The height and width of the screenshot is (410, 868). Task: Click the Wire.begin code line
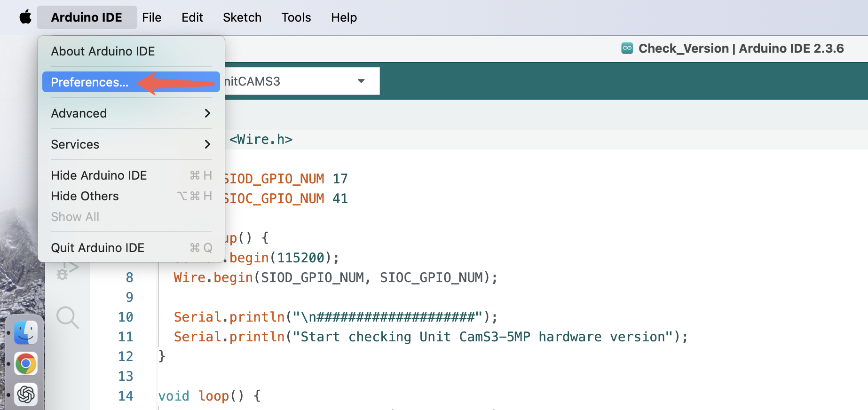(x=335, y=277)
